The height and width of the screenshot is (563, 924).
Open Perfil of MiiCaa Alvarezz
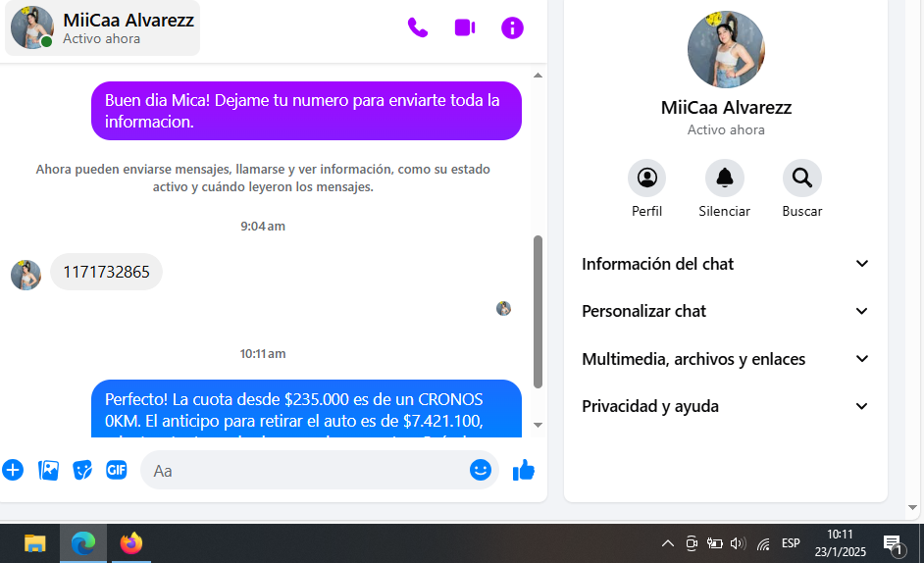(x=646, y=179)
